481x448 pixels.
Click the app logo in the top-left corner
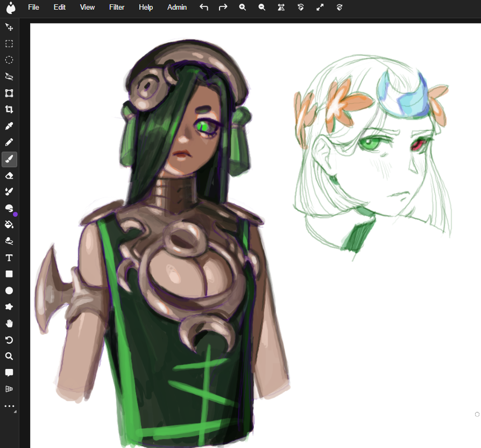coord(11,8)
